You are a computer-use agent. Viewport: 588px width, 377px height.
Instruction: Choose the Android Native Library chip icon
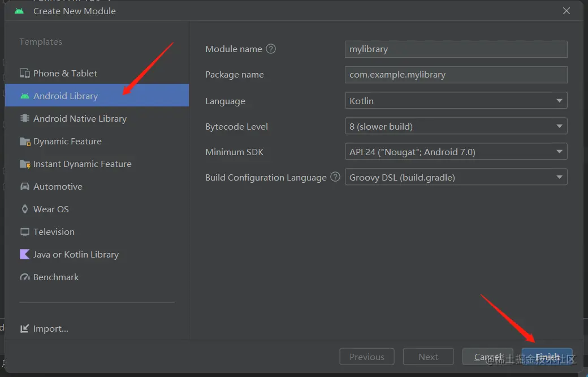tap(25, 118)
